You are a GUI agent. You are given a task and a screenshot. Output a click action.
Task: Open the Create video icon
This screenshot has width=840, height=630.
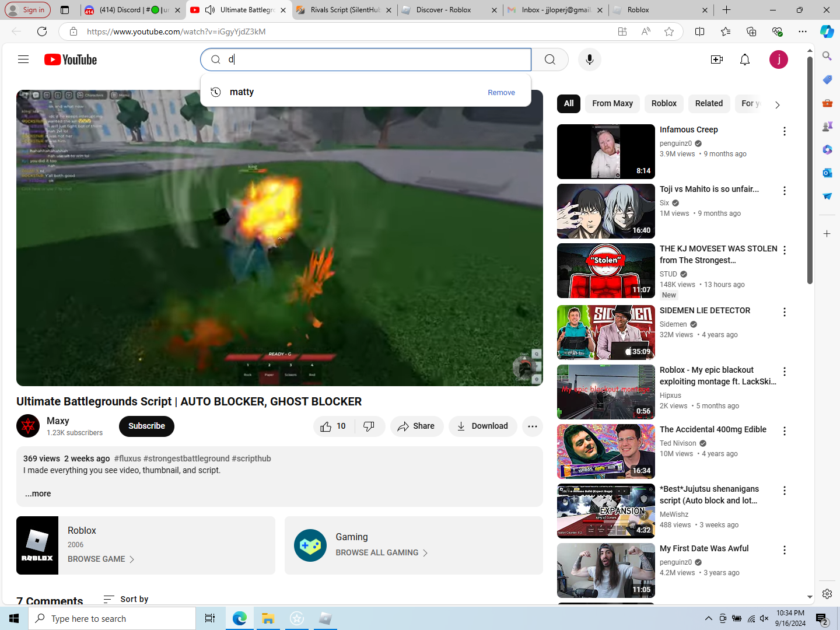point(717,60)
